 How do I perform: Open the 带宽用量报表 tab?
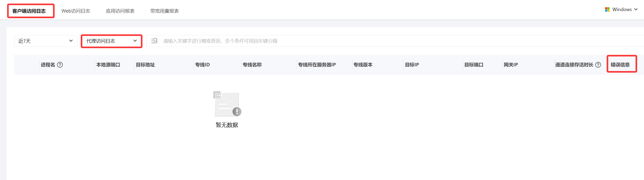pyautogui.click(x=165, y=11)
